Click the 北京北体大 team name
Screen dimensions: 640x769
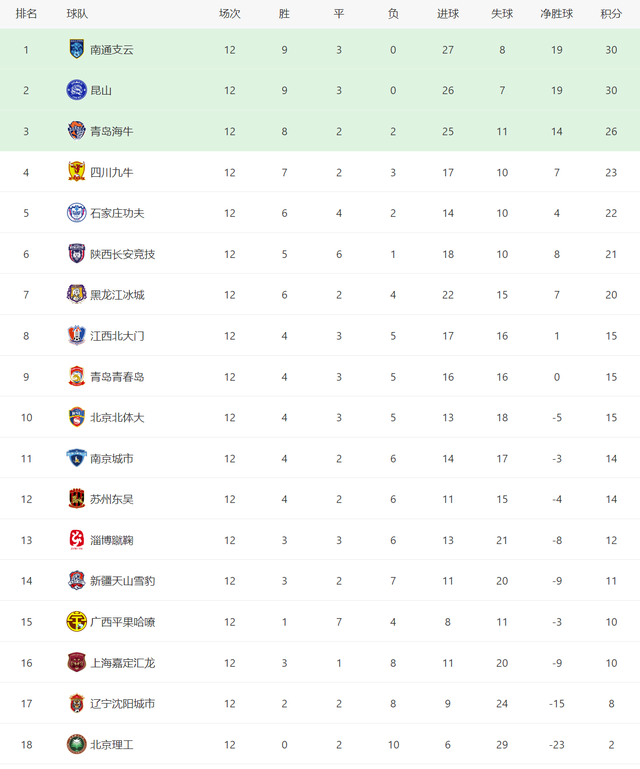point(117,417)
